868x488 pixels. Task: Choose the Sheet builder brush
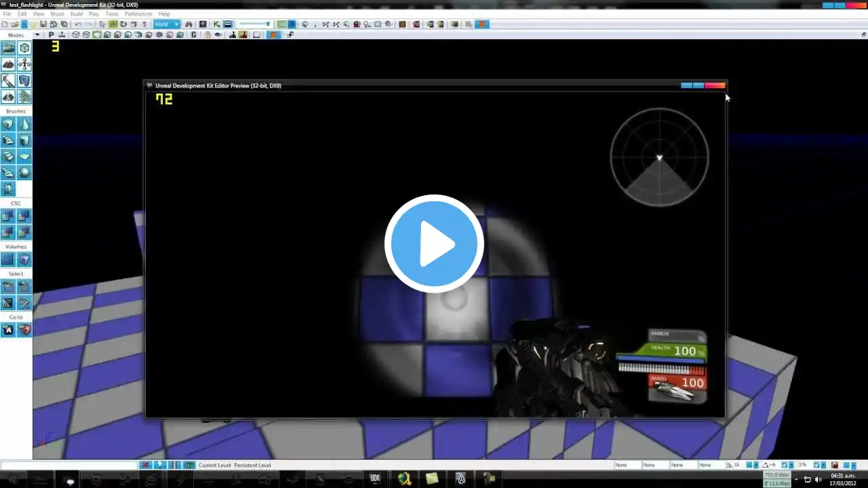pyautogui.click(x=24, y=157)
